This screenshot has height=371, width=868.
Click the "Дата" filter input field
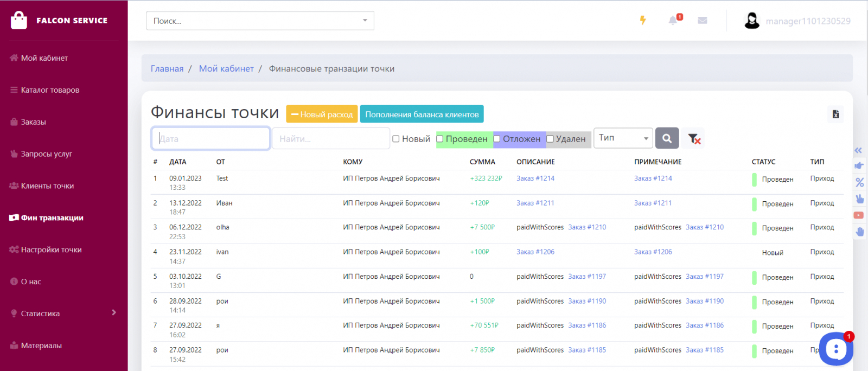[210, 139]
